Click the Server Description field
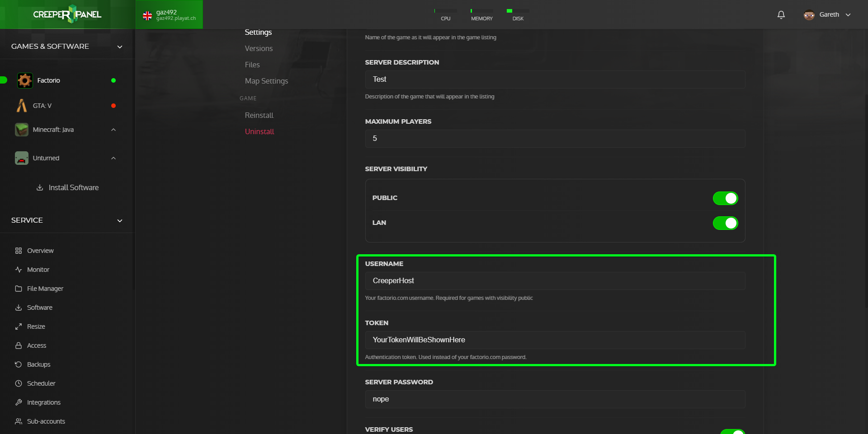868x434 pixels. [555, 79]
